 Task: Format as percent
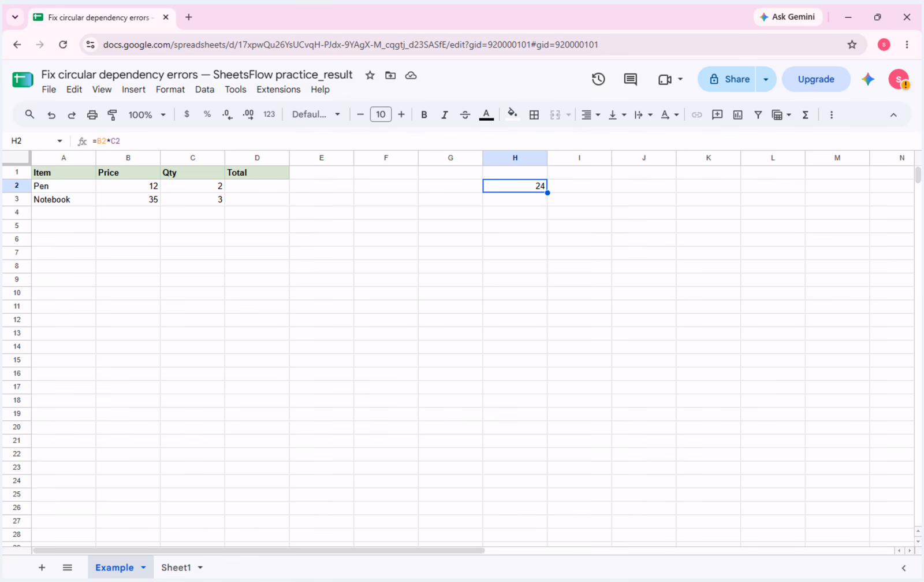point(207,114)
